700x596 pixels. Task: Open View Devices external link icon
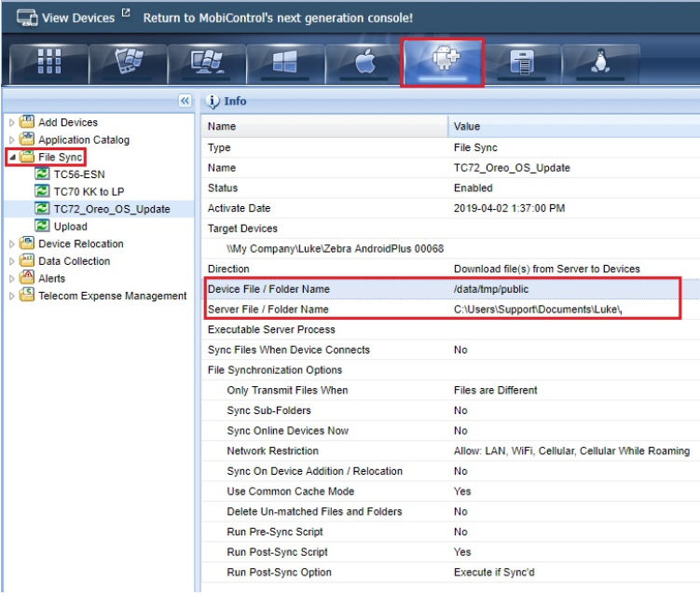[x=126, y=12]
